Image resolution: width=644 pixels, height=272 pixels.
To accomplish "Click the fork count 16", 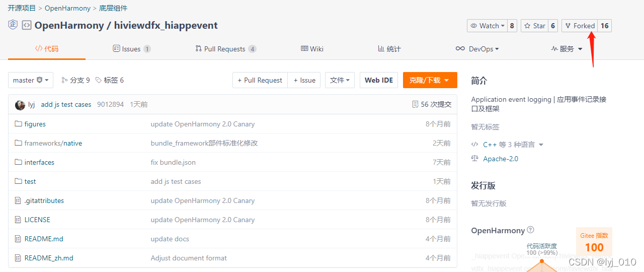I will pyautogui.click(x=605, y=26).
